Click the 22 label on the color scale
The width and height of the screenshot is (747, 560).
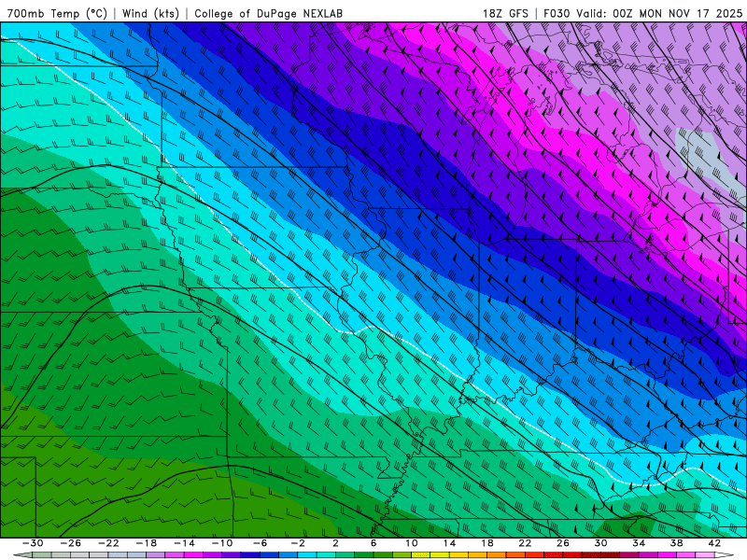525,543
